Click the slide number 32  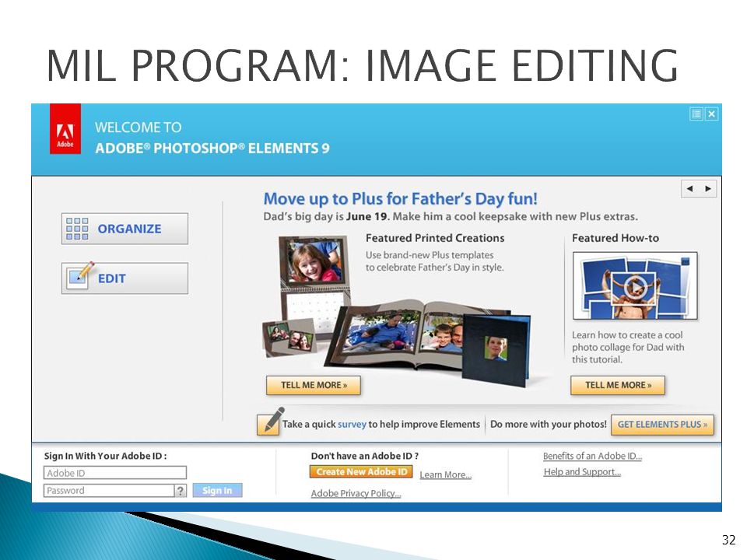click(728, 540)
